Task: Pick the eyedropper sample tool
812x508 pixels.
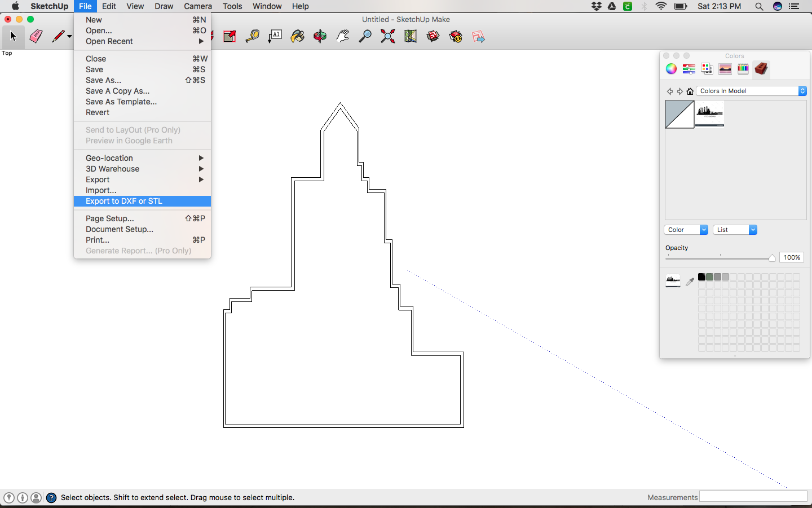Action: [690, 281]
